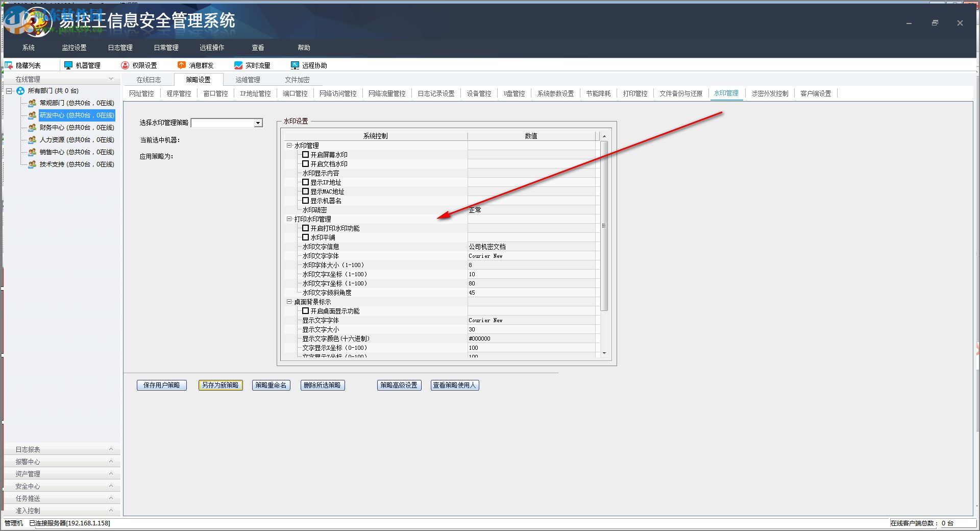Click the remote assistance icon
The image size is (980, 531).
point(295,65)
